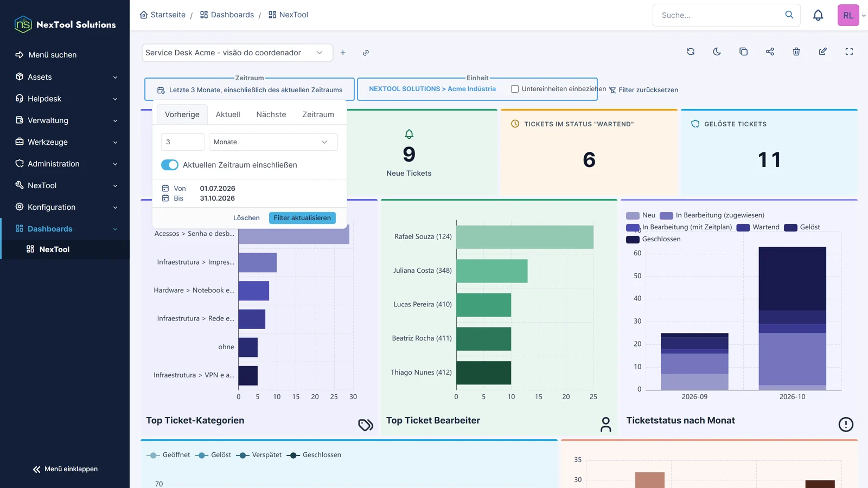This screenshot has height=488, width=868.
Task: Toggle the Wartend legend series
Action: click(758, 227)
